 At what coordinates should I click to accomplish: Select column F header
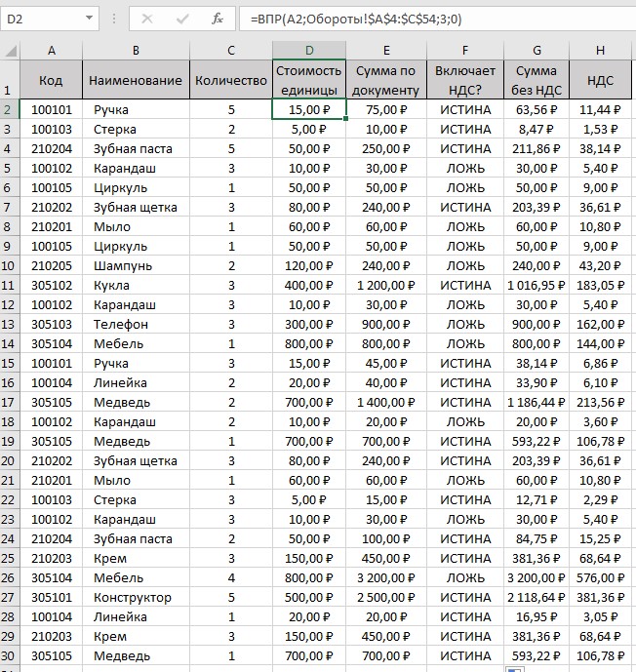pyautogui.click(x=465, y=51)
